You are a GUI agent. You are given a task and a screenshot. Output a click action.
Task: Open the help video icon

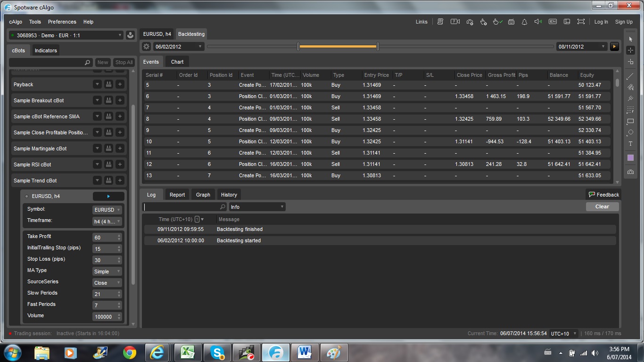(455, 22)
